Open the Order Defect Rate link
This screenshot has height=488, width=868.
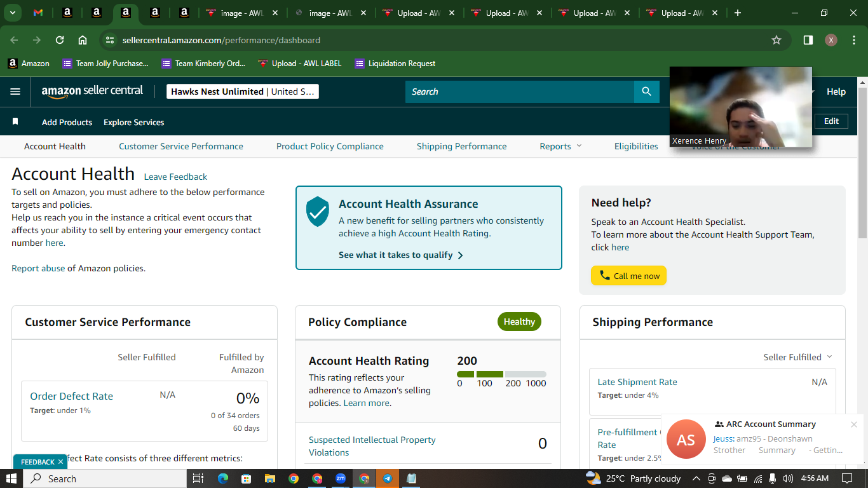[x=72, y=396]
